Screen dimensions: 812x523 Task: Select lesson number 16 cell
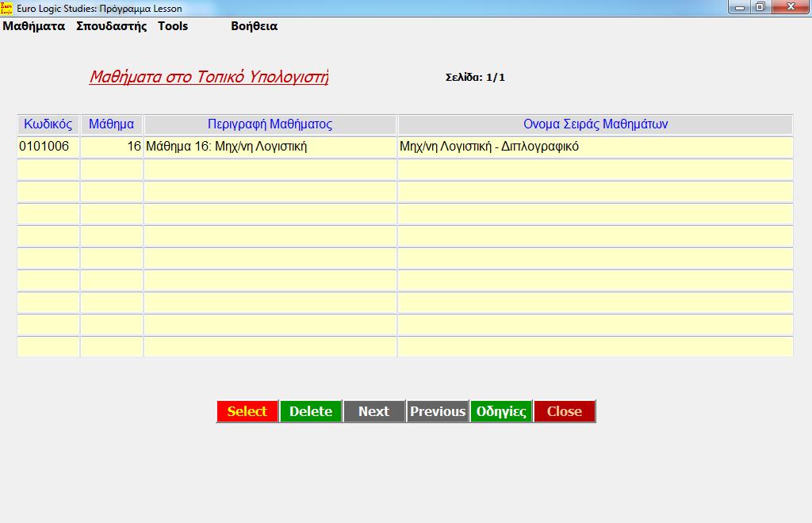[112, 147]
